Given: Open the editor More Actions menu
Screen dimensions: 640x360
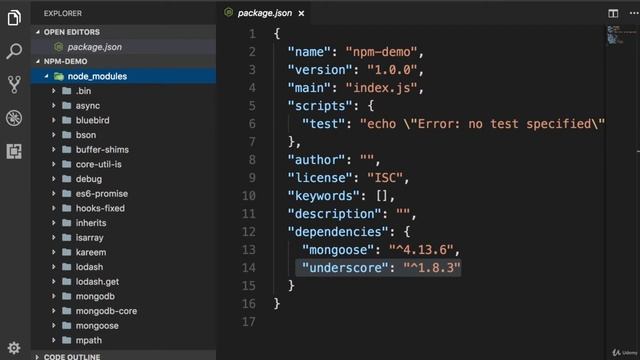Looking at the screenshot, I should coord(634,13).
